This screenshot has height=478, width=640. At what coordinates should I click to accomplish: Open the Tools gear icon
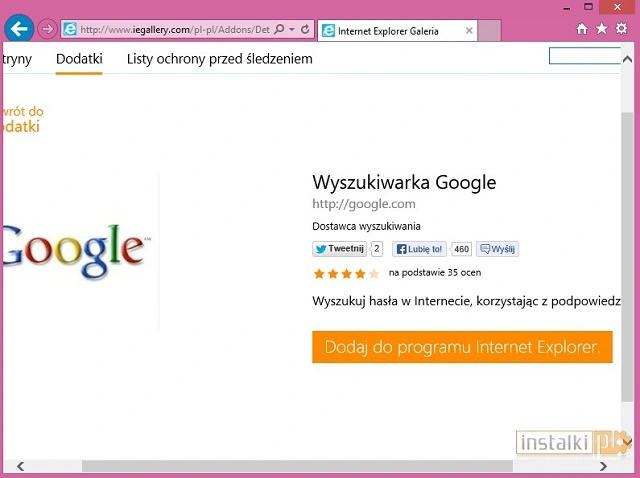coord(621,29)
